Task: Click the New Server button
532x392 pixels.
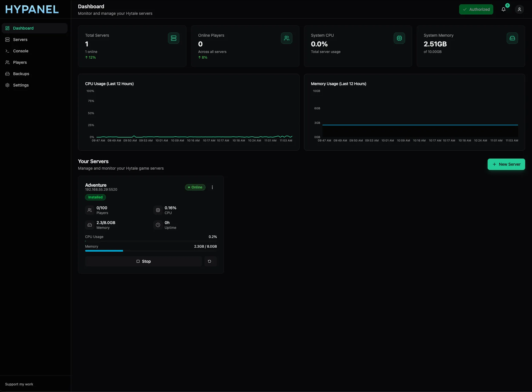Action: 506,164
